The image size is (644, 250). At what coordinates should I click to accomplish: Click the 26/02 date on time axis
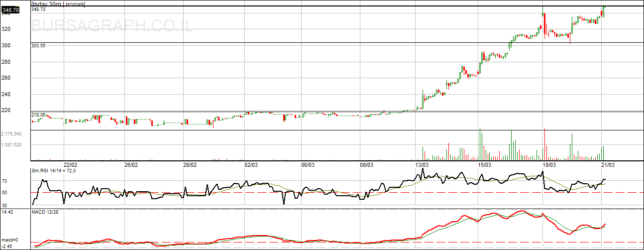pyautogui.click(x=131, y=165)
